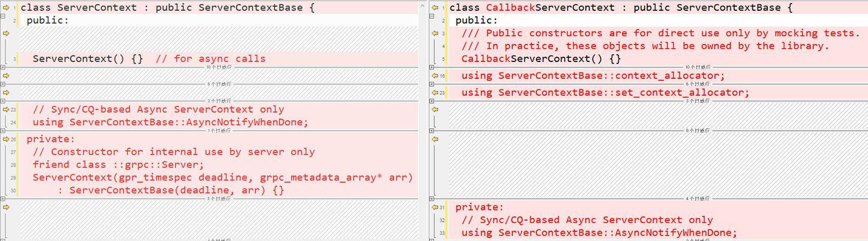The image size is (868, 241).
Task: Expand hidden lines above right context_allocator line
Action: coord(432,67)
